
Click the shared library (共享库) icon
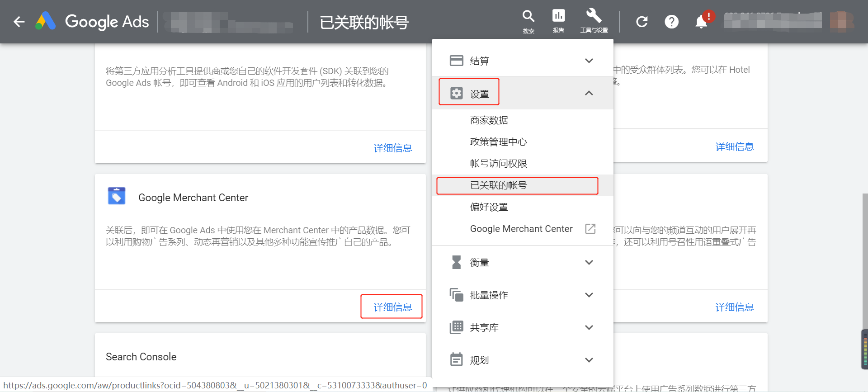(457, 327)
